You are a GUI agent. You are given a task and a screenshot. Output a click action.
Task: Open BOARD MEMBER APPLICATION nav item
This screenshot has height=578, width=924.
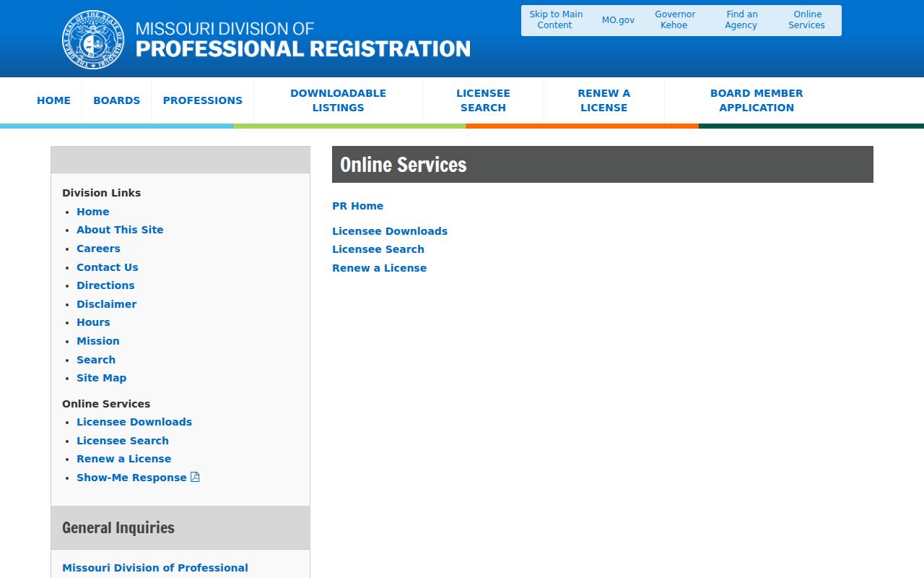[x=757, y=100]
